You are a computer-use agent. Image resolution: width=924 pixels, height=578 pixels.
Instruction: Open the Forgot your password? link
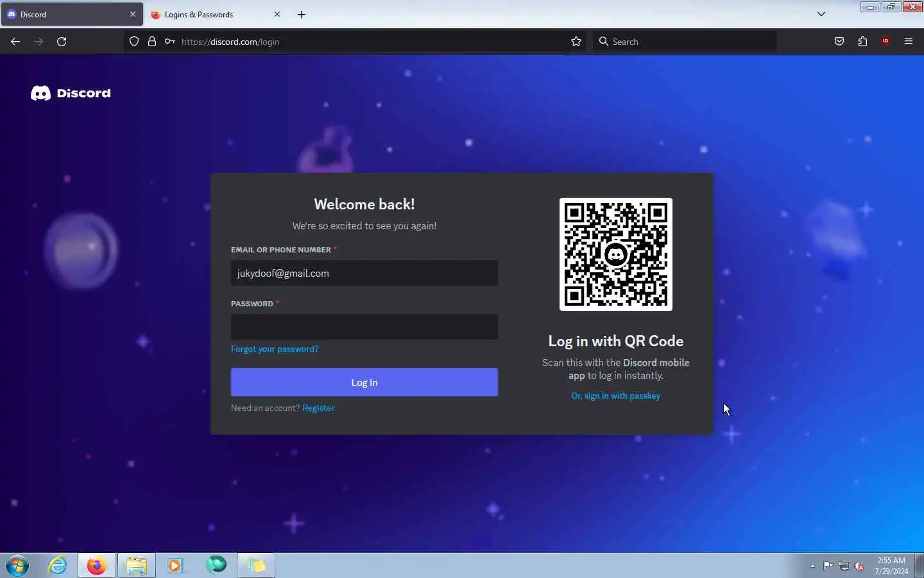point(275,349)
